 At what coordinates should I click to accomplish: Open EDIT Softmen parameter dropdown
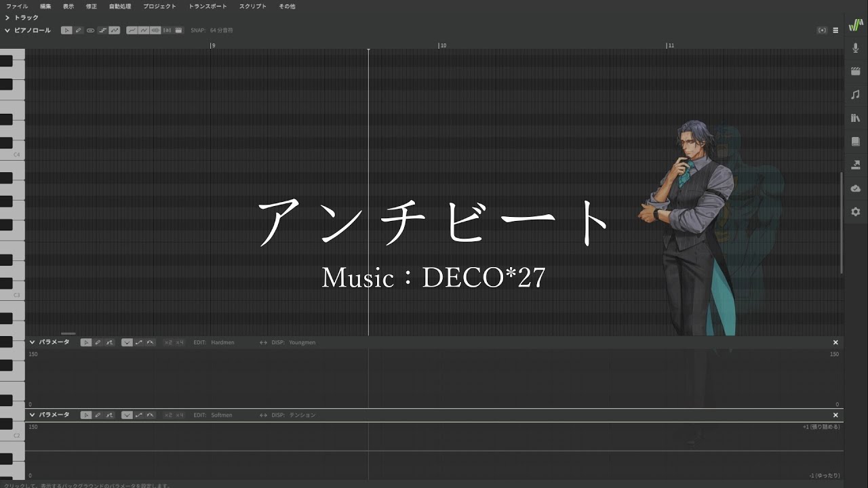(x=222, y=415)
